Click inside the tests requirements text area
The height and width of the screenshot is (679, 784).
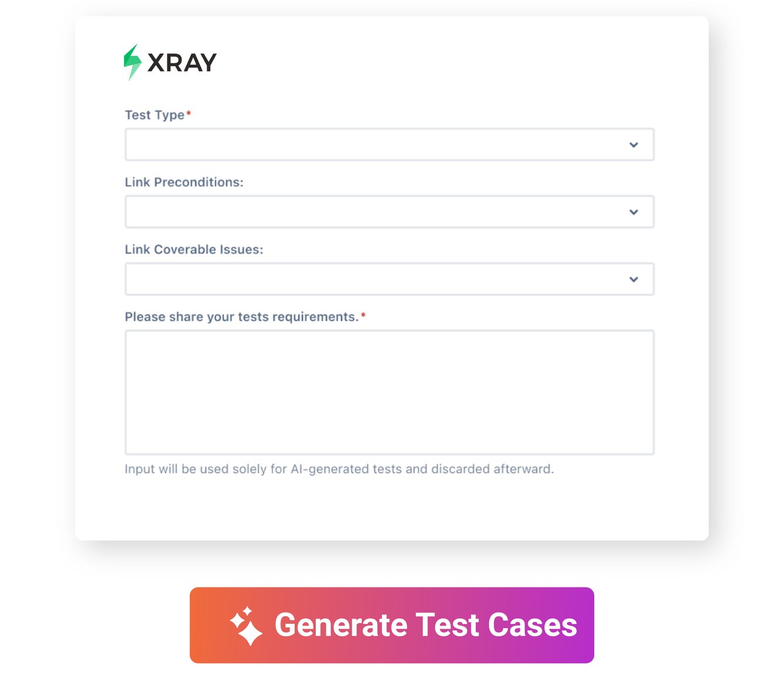[x=389, y=391]
